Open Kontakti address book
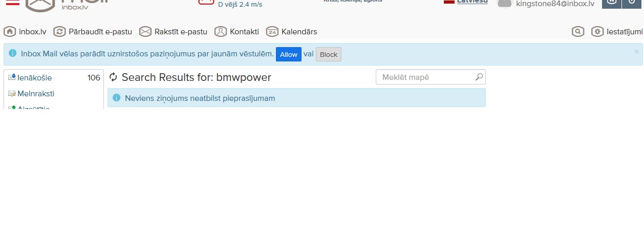This screenshot has height=233, width=644. click(x=237, y=32)
